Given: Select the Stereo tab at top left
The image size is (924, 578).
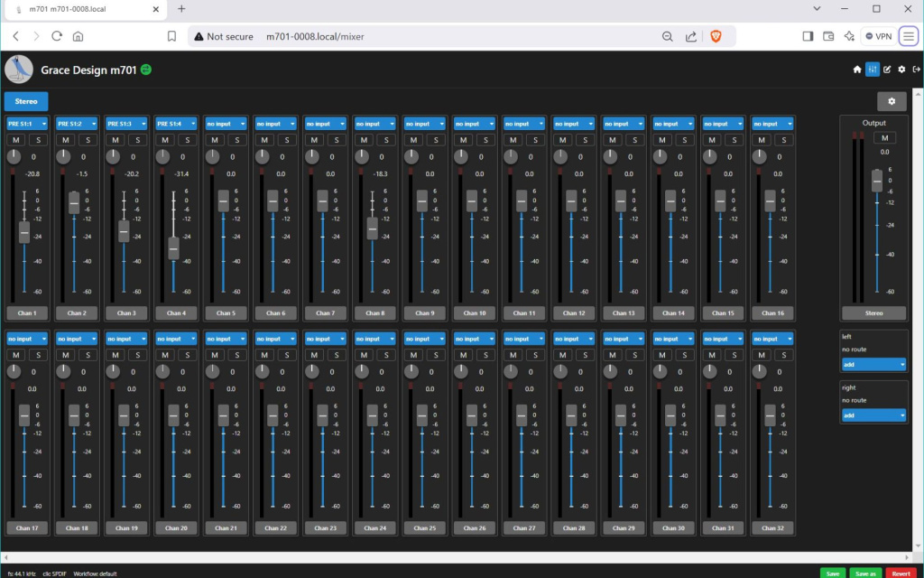Looking at the screenshot, I should coord(25,101).
